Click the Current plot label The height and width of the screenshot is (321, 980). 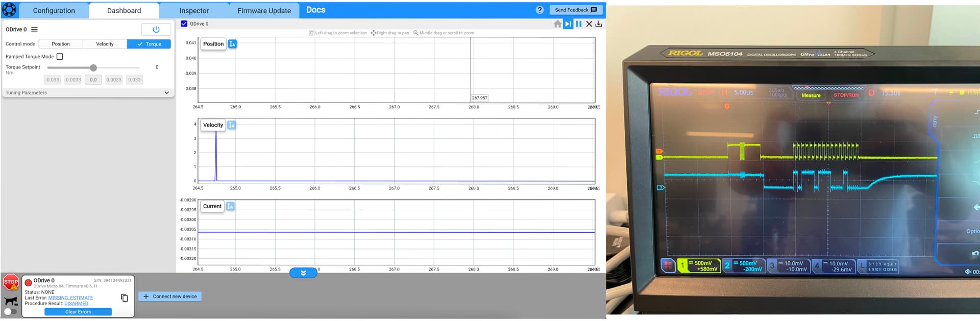[x=212, y=206]
